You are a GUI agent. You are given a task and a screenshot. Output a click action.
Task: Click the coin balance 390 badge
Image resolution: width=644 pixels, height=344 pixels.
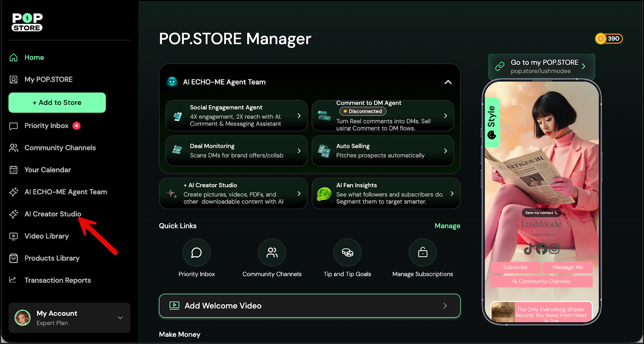609,39
